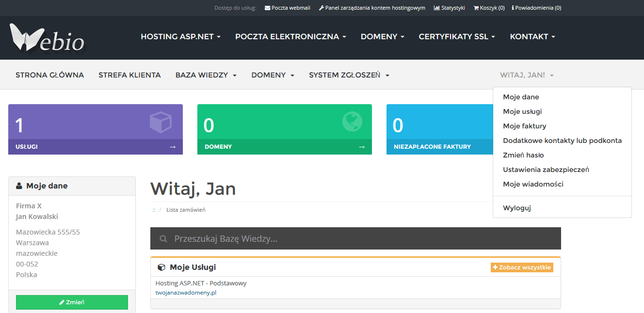The image size is (644, 313).
Task: Collapse the WITAJ, JAN! user menu
Action: [527, 75]
